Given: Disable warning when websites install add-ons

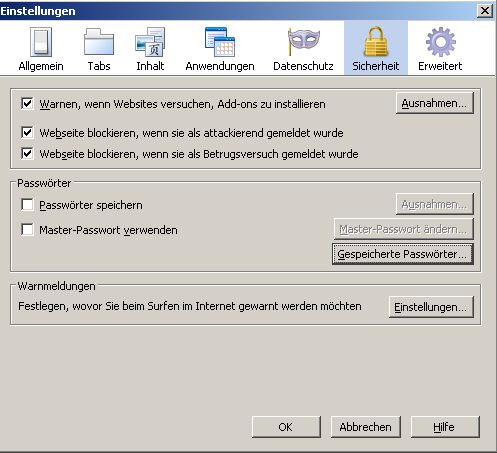Looking at the screenshot, I should click(x=27, y=103).
